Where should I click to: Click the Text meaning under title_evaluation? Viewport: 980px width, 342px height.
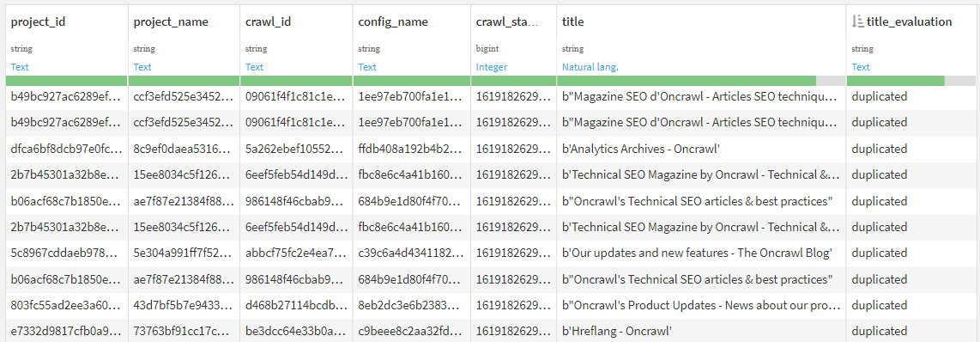click(861, 66)
